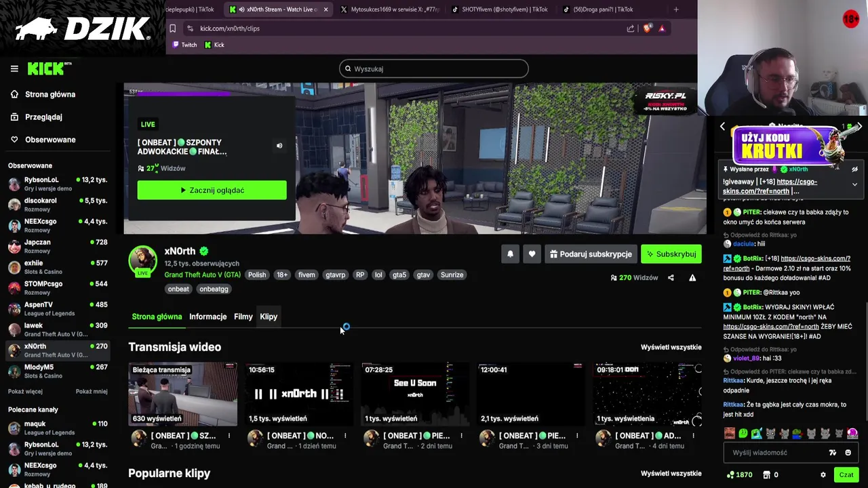Show all in Transmisja wideo section
Screen dimensions: 868x488
tap(671, 347)
